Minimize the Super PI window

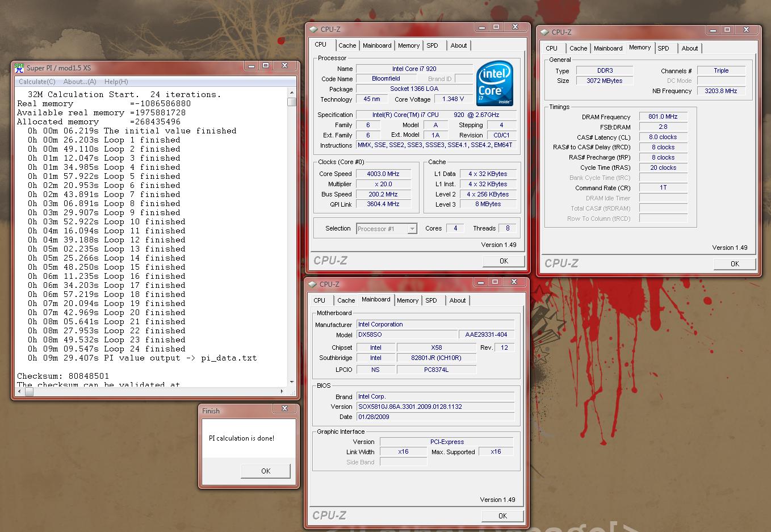251,66
